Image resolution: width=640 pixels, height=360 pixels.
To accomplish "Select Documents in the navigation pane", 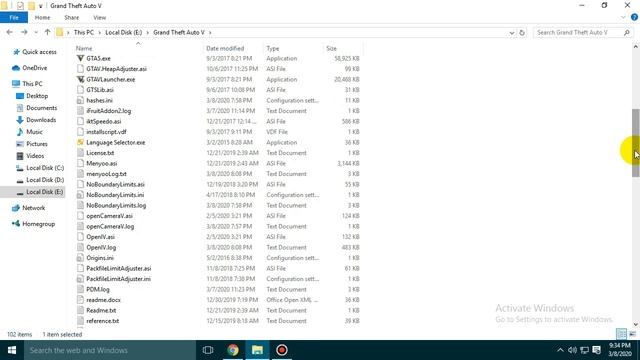I will tap(41, 108).
